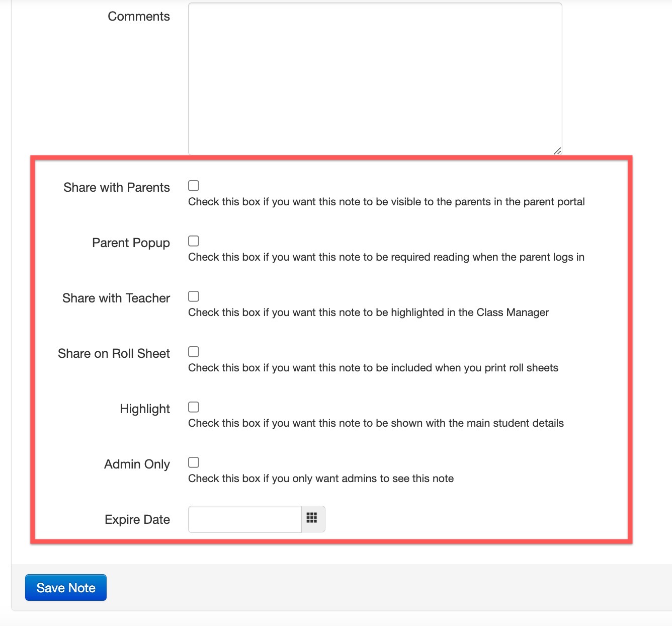
Task: Click the 'shown with the main student details' description
Action: (x=376, y=423)
